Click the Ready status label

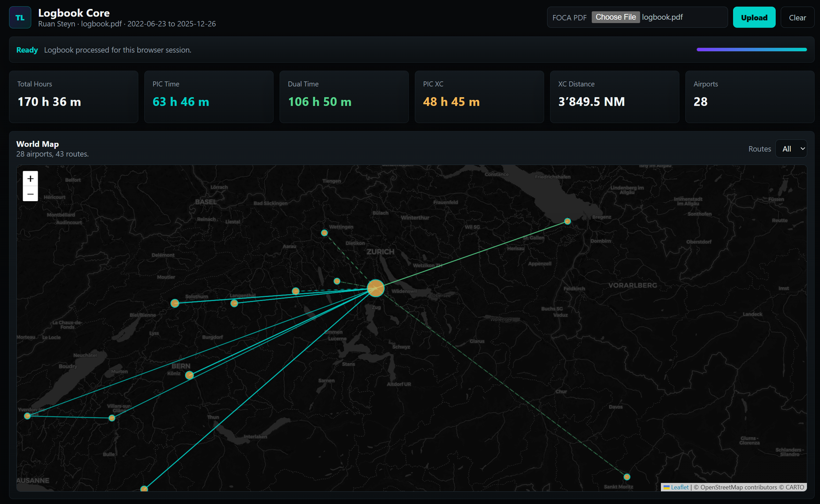(x=27, y=50)
